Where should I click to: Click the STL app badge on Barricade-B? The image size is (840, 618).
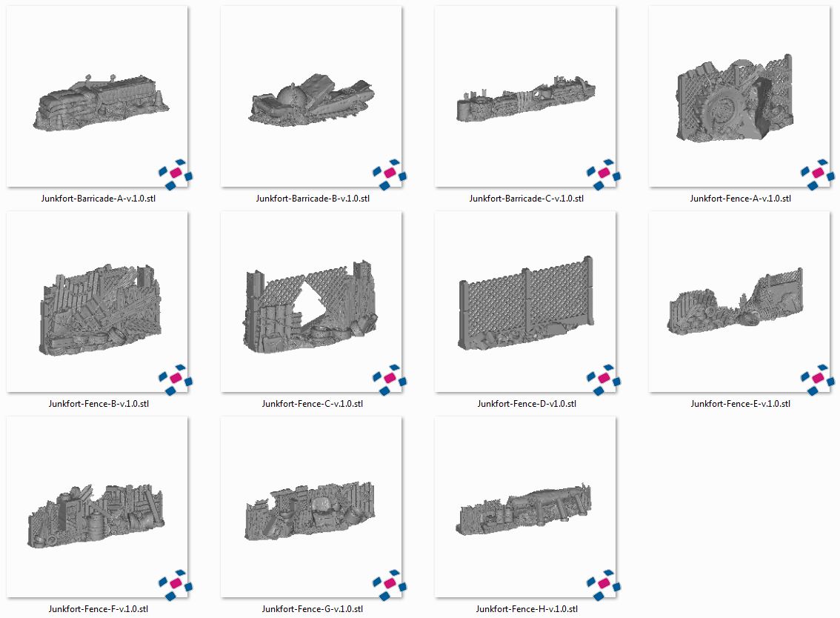tap(389, 173)
